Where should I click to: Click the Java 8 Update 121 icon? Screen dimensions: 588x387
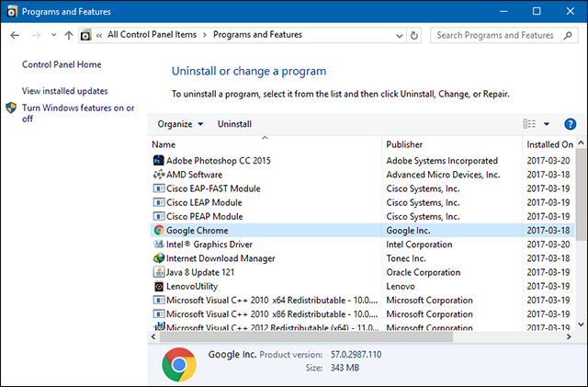[x=159, y=272]
